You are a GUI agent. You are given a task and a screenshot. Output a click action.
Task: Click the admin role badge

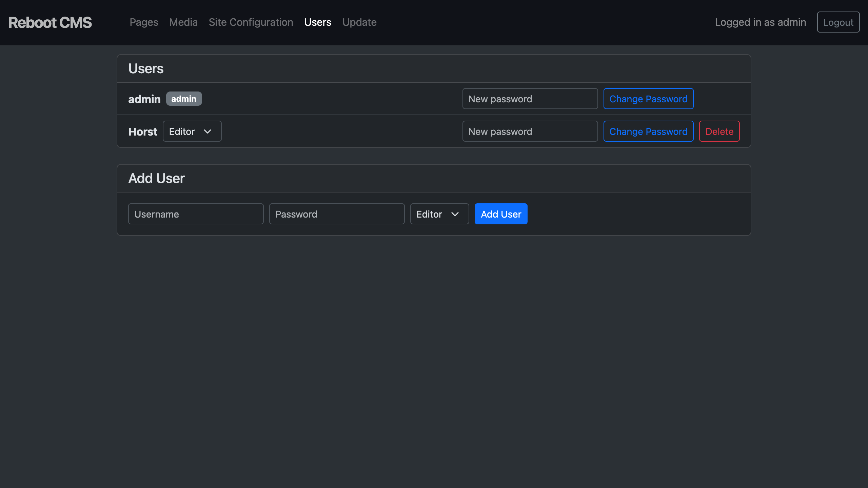pos(184,99)
